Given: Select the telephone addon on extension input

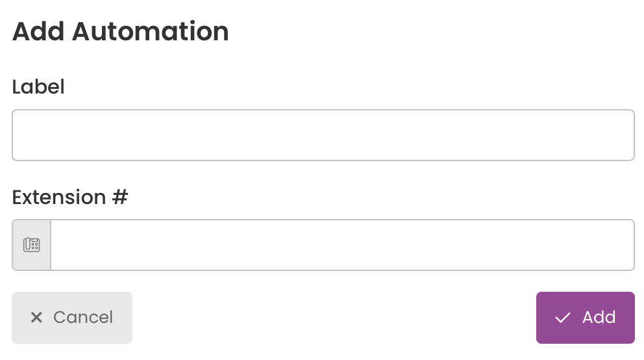Looking at the screenshot, I should 32,245.
